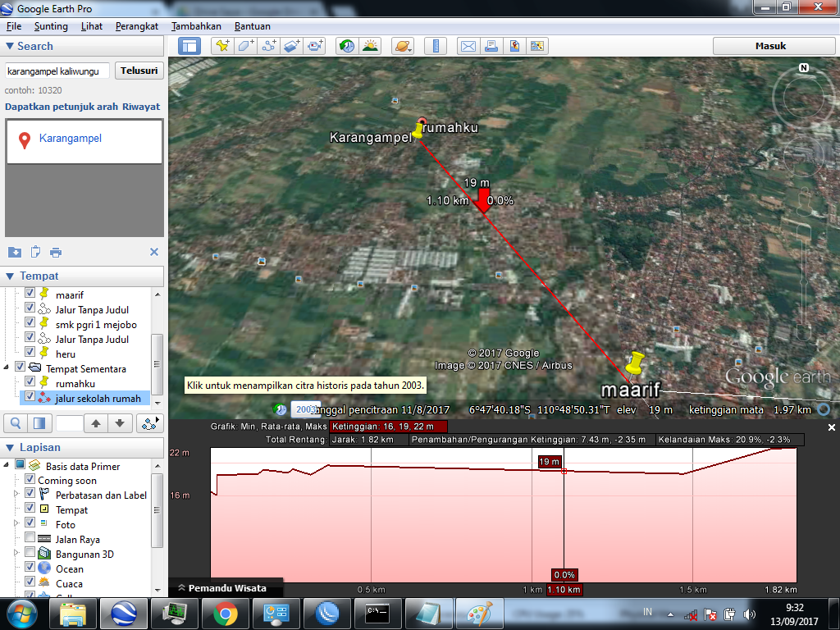Screen dimensions: 840x630
Task: Collapse Basis data Primer tree
Action: [7, 464]
